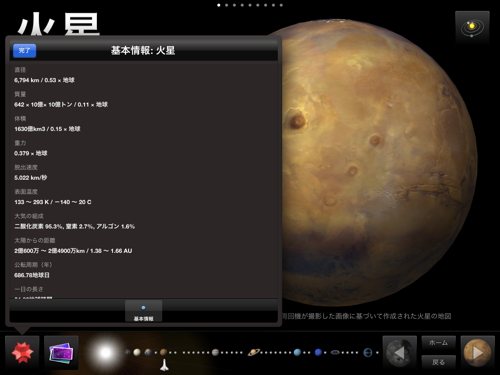
Task: Click the Mars map caption below the globe
Action: 367,316
